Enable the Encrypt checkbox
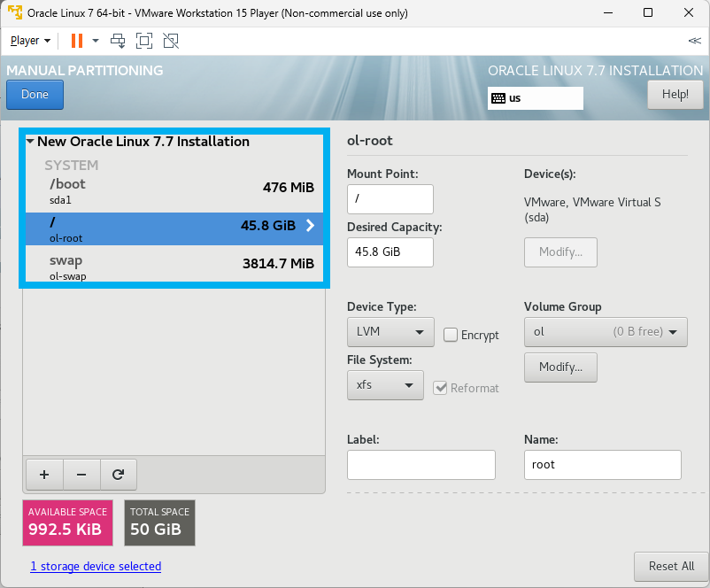Screen dimensions: 710x588 (x=451, y=335)
